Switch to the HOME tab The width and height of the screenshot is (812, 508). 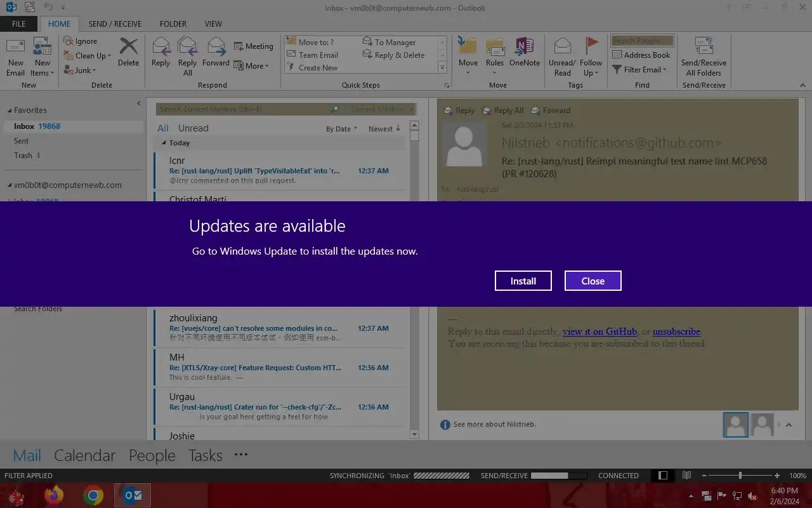pos(60,24)
